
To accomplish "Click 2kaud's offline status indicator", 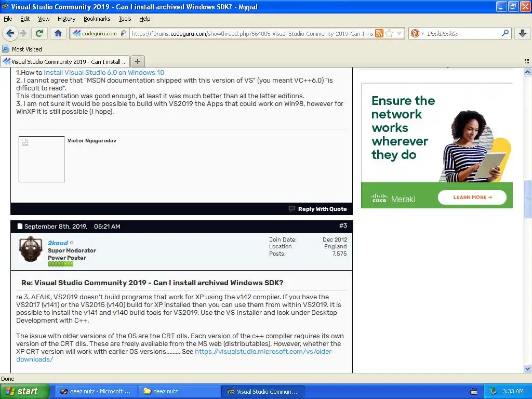I will tap(72, 243).
